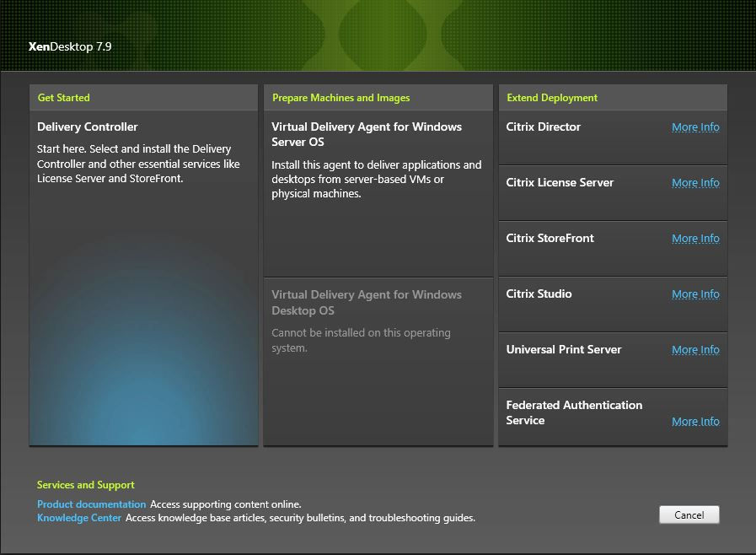Cancel the XenDesktop installer

(689, 515)
